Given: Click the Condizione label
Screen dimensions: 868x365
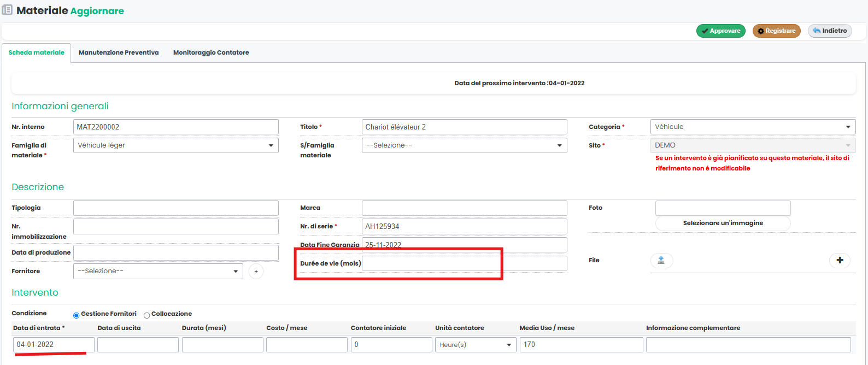Looking at the screenshot, I should coord(29,314).
